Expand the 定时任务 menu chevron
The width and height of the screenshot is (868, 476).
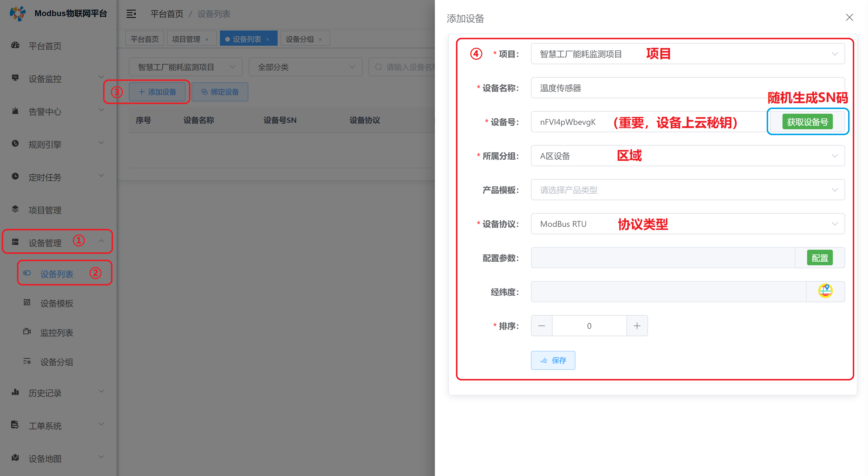click(x=101, y=175)
